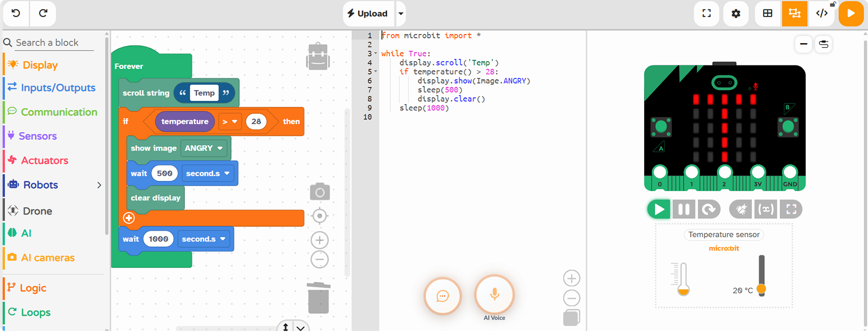The width and height of the screenshot is (868, 332).
Task: Open the Logic block category
Action: [33, 288]
